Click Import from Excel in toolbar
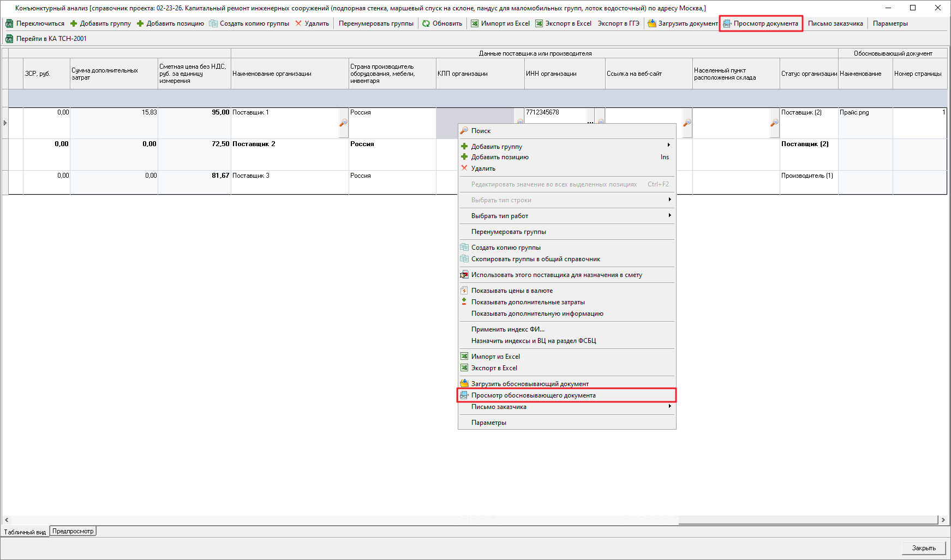This screenshot has height=560, width=951. click(x=500, y=23)
